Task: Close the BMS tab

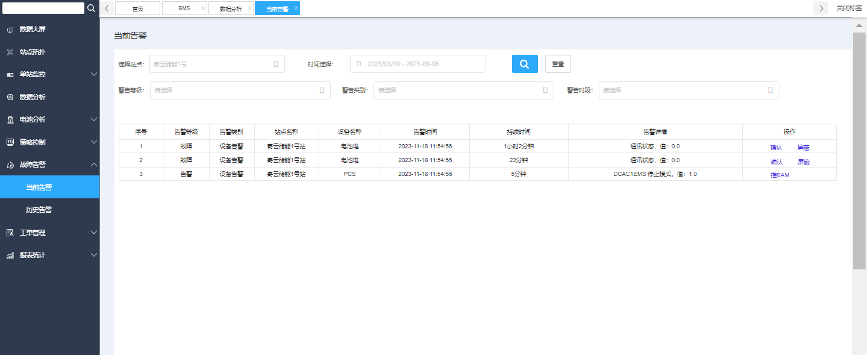Action: coord(203,8)
